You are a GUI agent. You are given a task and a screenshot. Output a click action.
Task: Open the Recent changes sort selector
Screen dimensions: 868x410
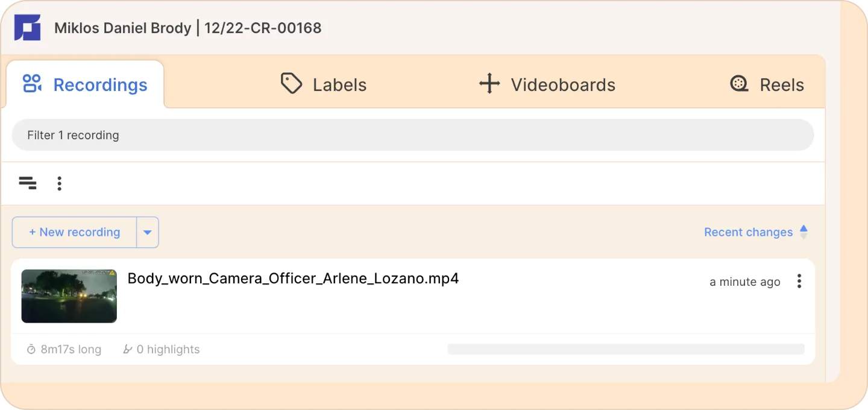pyautogui.click(x=748, y=232)
